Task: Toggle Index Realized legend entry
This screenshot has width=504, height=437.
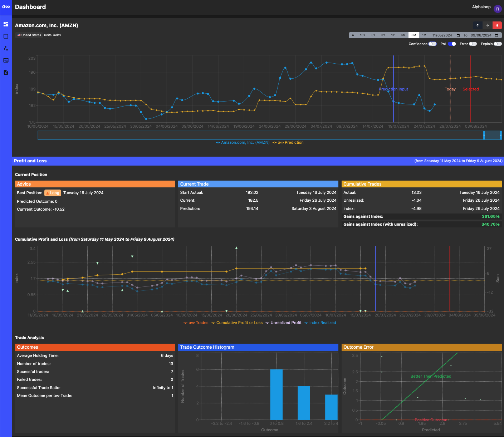Action: (320, 323)
